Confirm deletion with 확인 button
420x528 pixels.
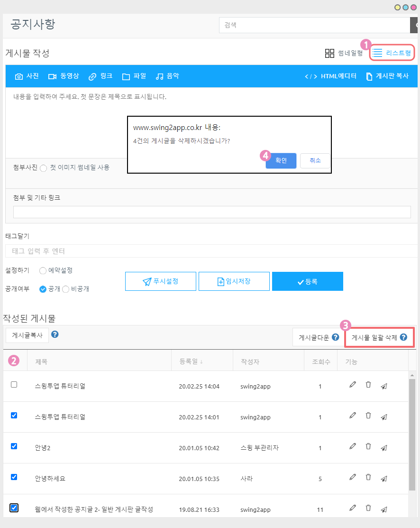pos(281,161)
